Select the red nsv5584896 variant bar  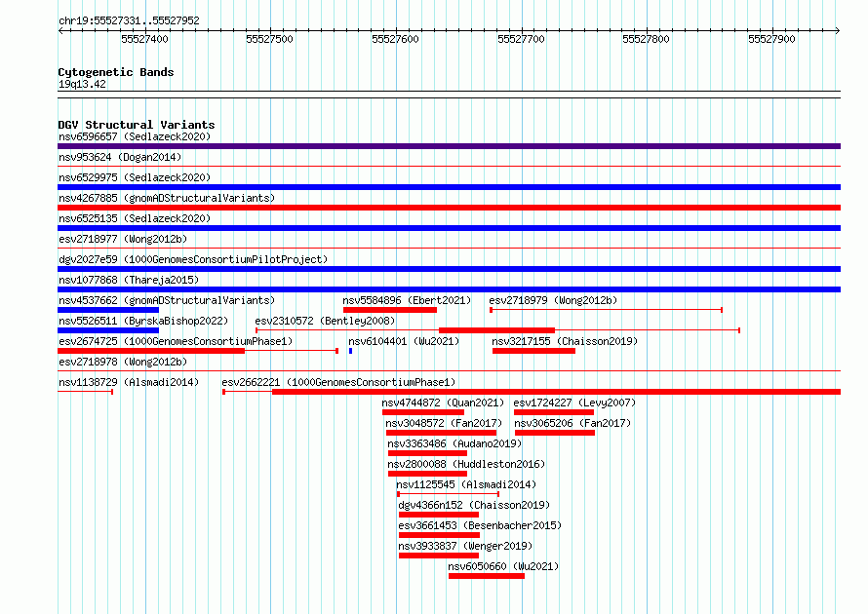[x=390, y=310]
